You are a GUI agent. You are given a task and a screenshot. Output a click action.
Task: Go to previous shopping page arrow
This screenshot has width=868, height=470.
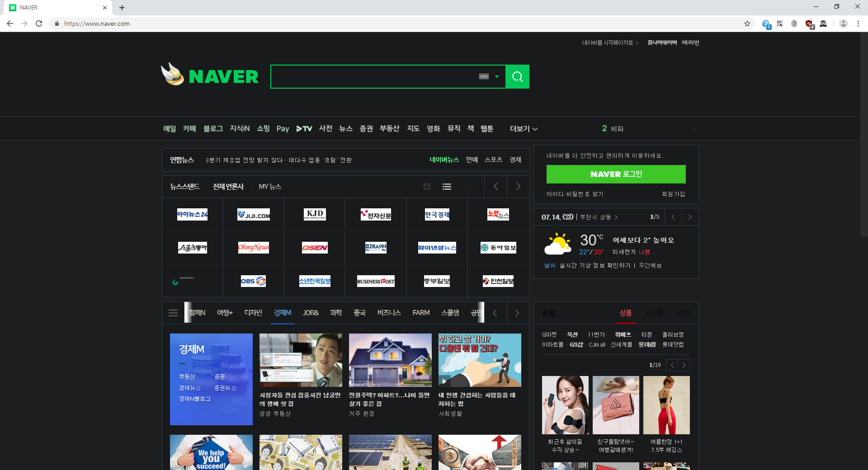coord(672,365)
